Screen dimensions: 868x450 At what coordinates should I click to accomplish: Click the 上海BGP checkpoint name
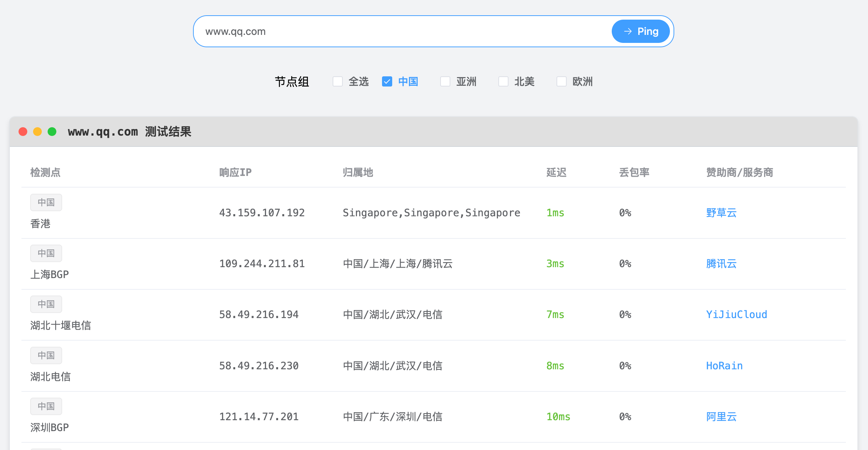tap(49, 274)
